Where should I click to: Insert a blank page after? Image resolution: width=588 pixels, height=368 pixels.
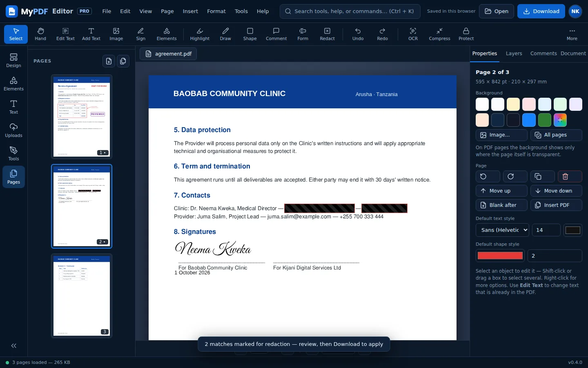501,205
